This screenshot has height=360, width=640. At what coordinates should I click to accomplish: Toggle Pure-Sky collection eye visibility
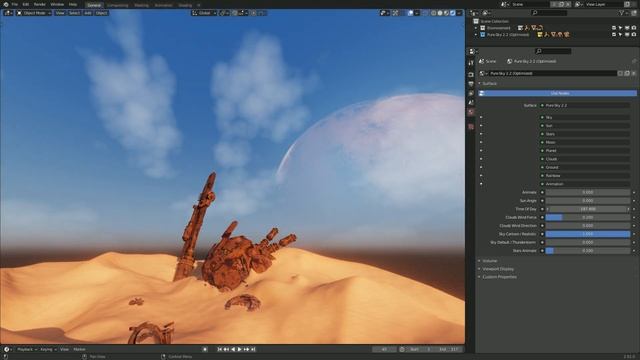[x=627, y=35]
